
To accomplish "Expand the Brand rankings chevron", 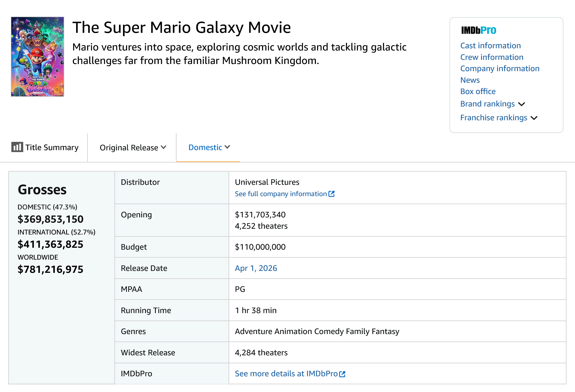I will click(521, 104).
